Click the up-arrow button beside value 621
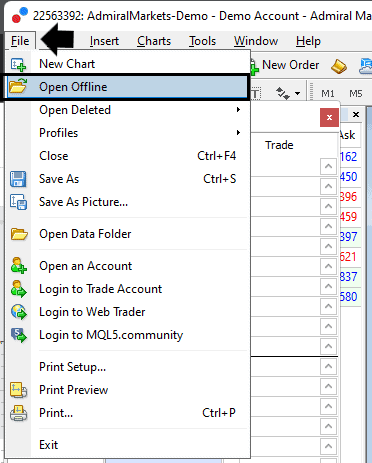 pyautogui.click(x=328, y=266)
